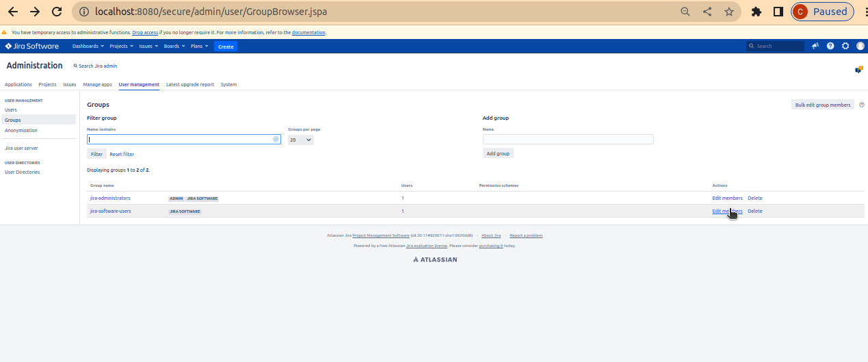
Task: Open the Jira administration gear icon
Action: [845, 46]
